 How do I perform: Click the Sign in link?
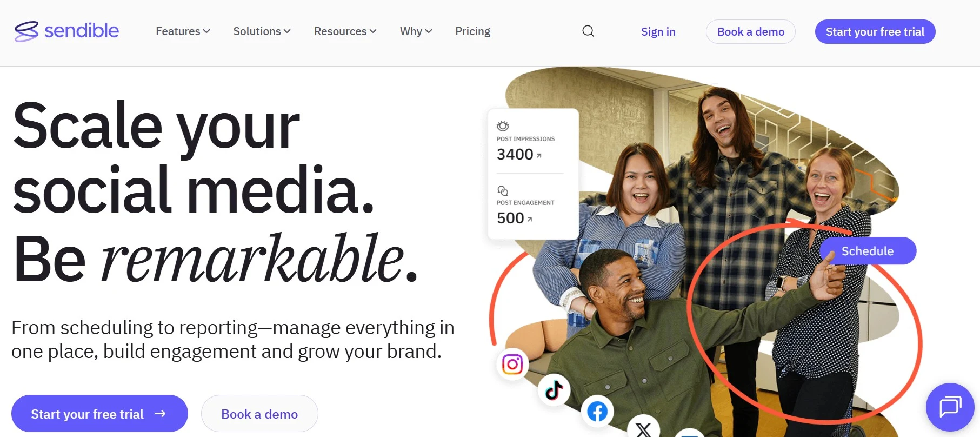click(x=658, y=32)
